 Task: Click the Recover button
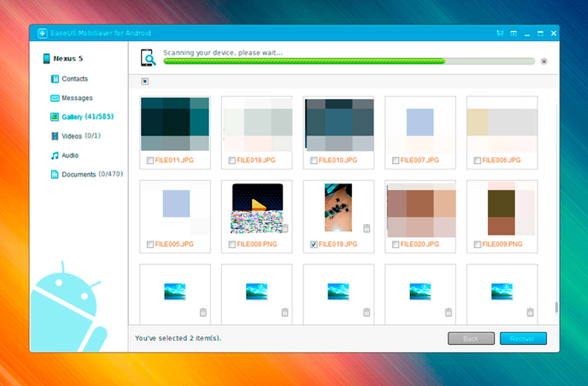[523, 338]
